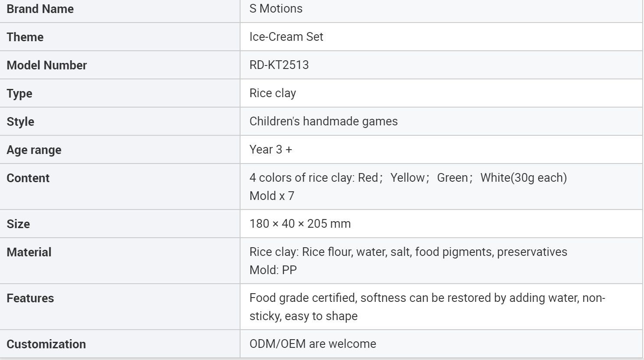Screen dimensions: 644x360
Task: Select model number RD-KT2513
Action: [x=279, y=65]
